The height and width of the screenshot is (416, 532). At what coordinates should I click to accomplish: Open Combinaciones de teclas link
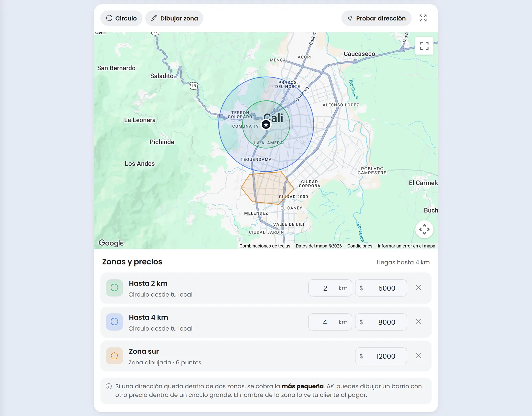(265, 246)
